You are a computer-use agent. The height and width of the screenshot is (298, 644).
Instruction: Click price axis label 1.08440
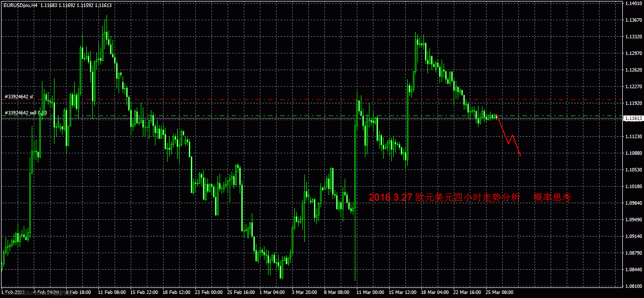634,270
